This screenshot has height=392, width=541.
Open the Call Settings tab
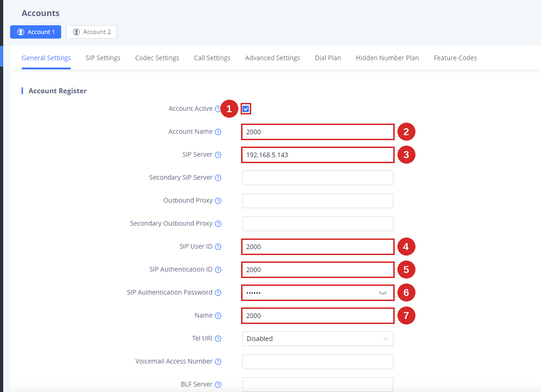click(212, 58)
